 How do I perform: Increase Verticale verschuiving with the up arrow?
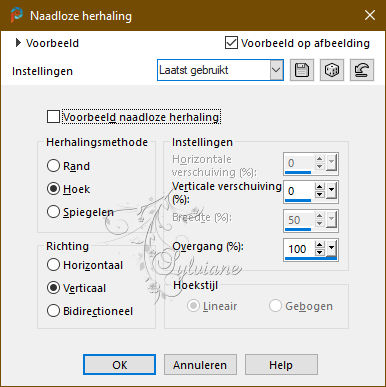319,187
